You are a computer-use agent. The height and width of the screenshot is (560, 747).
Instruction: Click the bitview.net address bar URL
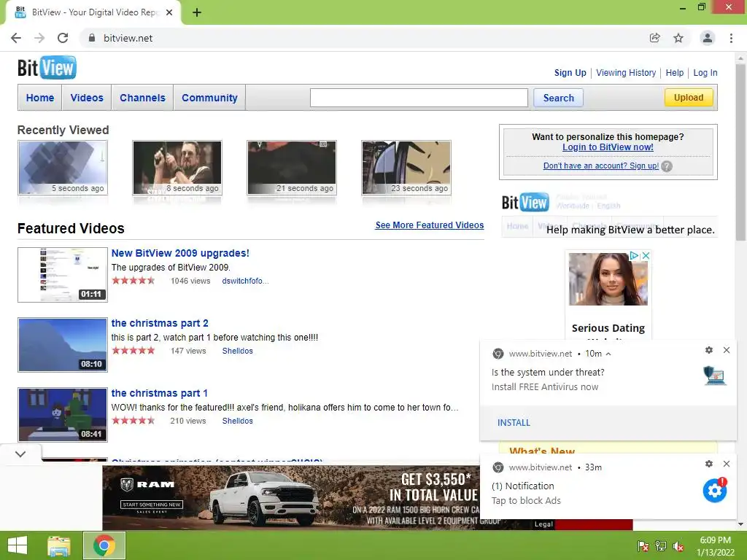tap(128, 38)
